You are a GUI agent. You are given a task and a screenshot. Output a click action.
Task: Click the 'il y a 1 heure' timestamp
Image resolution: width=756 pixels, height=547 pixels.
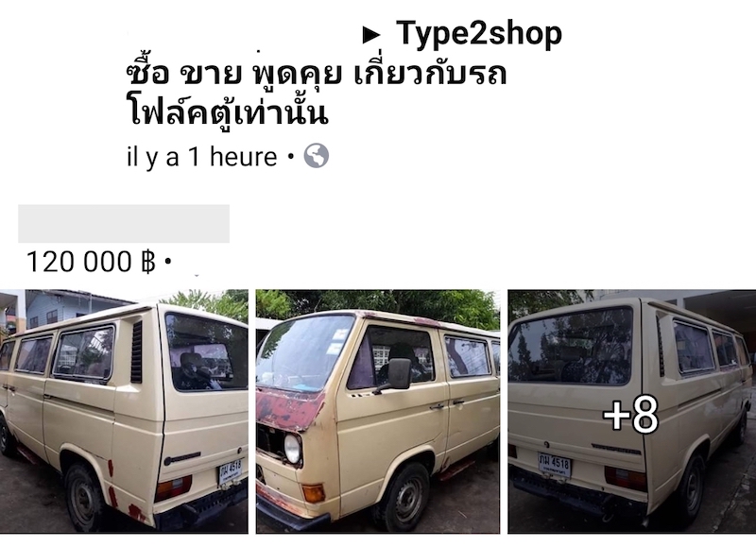(x=202, y=157)
